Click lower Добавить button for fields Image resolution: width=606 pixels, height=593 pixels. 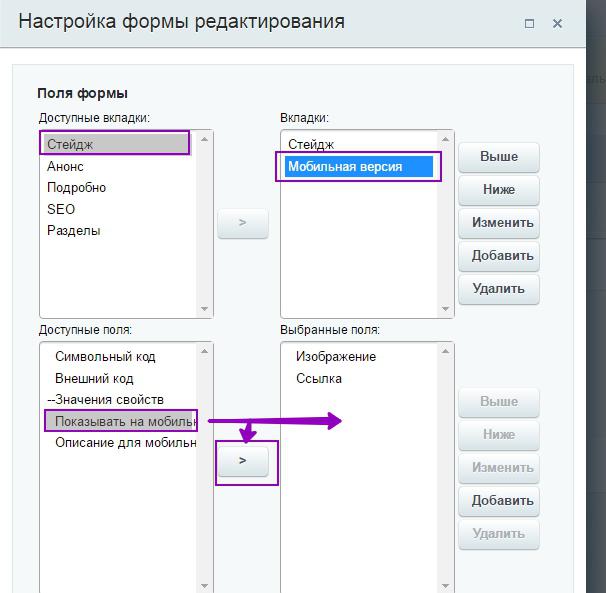pos(499,501)
